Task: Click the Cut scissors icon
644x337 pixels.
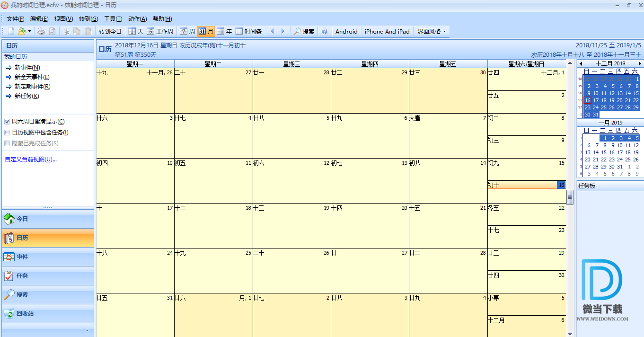Action: [x=66, y=31]
